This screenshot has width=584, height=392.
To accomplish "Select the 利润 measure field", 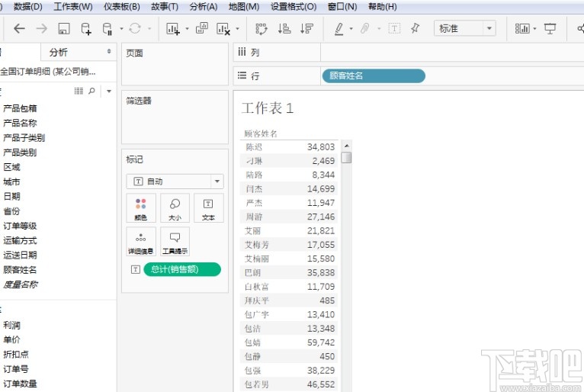I will pyautogui.click(x=11, y=326).
